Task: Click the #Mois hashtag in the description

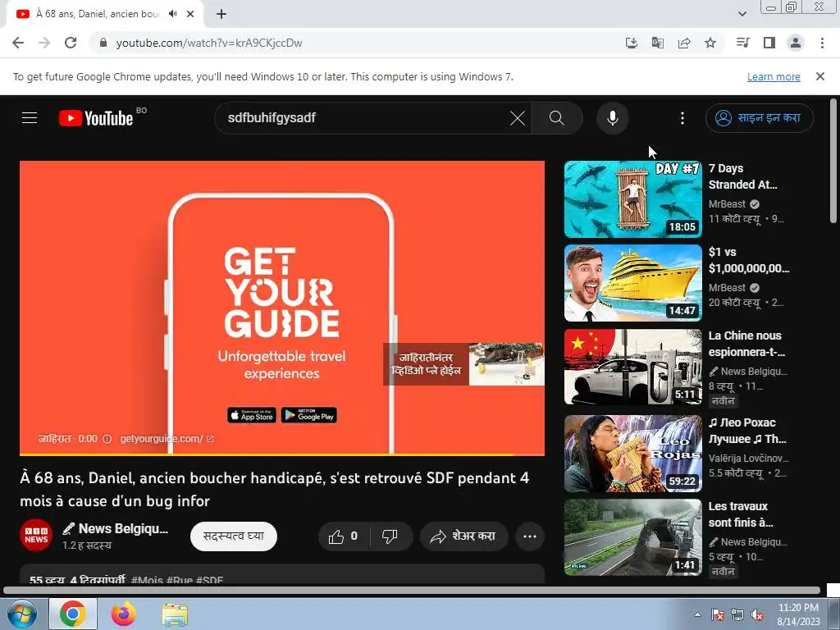Action: pyautogui.click(x=147, y=580)
